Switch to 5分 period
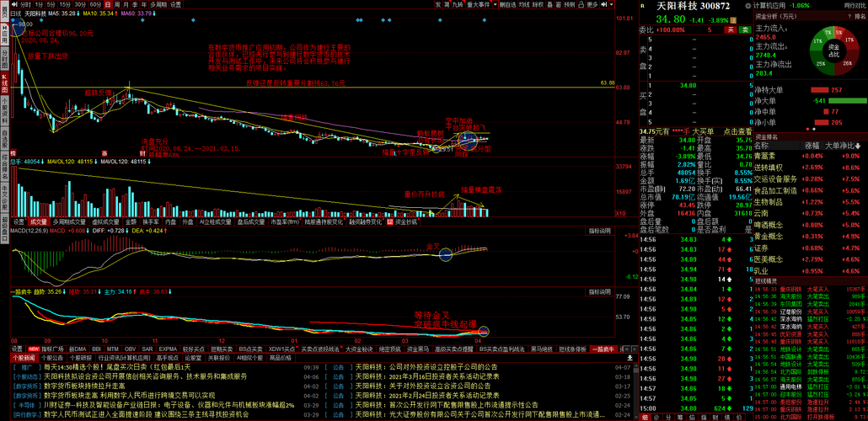Image resolution: width=868 pixels, height=421 pixels. tap(51, 4)
